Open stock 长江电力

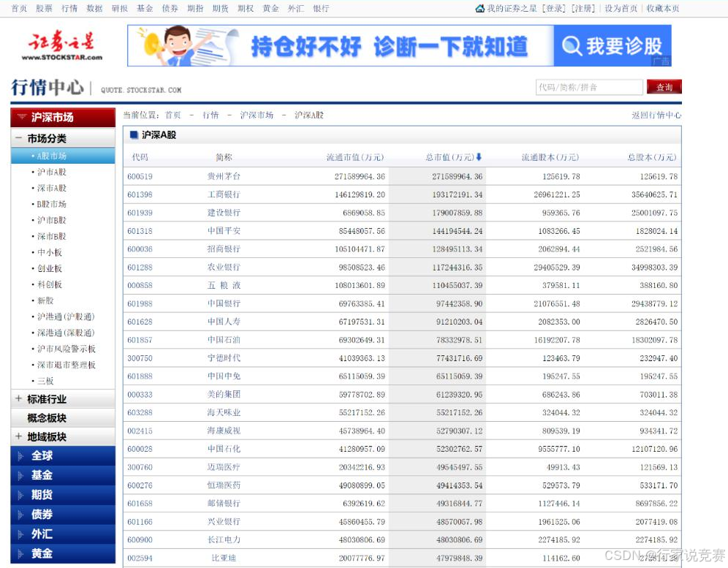point(224,539)
